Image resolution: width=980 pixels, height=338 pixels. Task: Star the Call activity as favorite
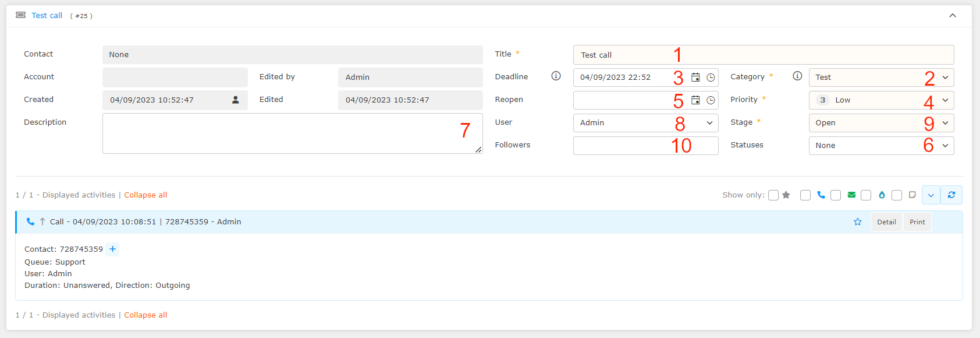click(857, 222)
